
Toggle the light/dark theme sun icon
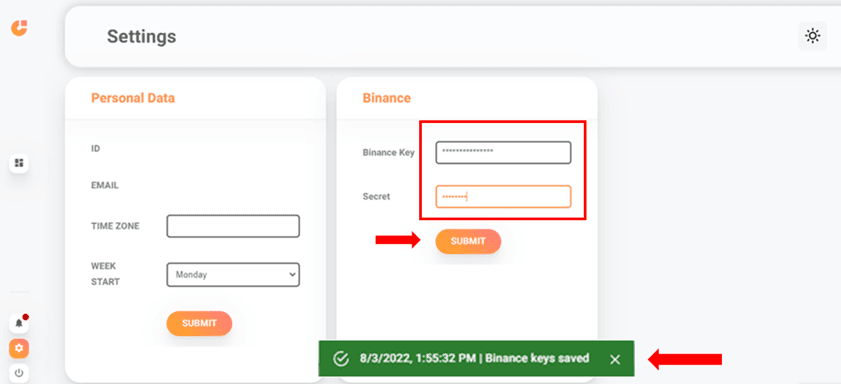[813, 36]
